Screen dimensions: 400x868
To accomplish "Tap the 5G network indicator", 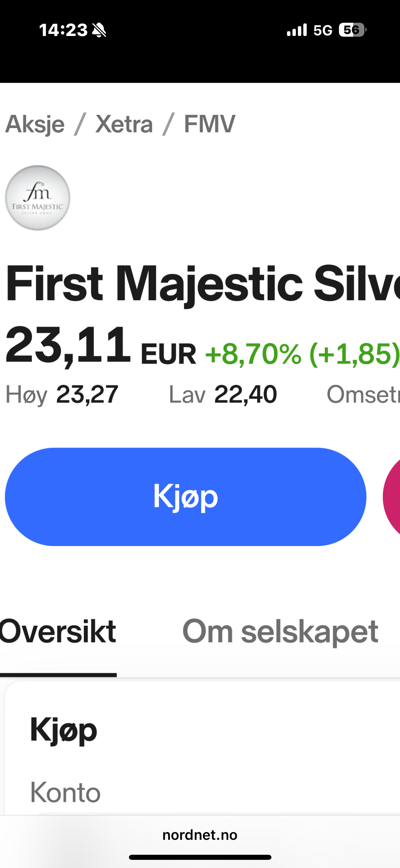I will coord(323,30).
